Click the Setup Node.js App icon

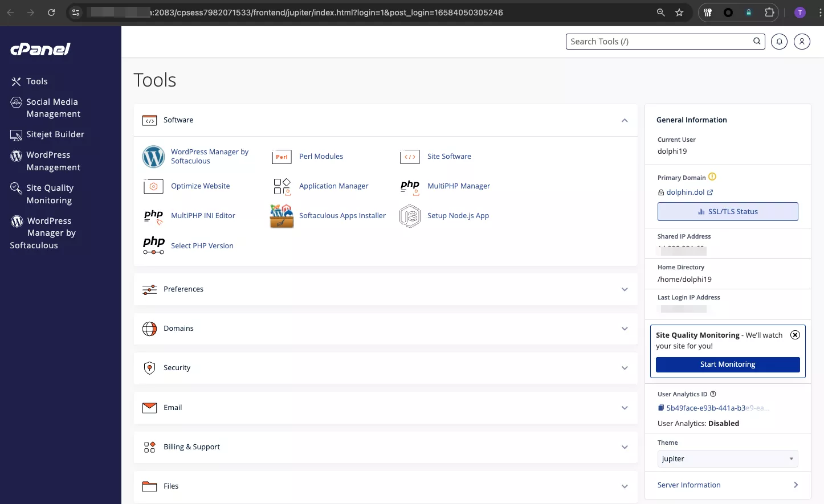click(x=410, y=216)
